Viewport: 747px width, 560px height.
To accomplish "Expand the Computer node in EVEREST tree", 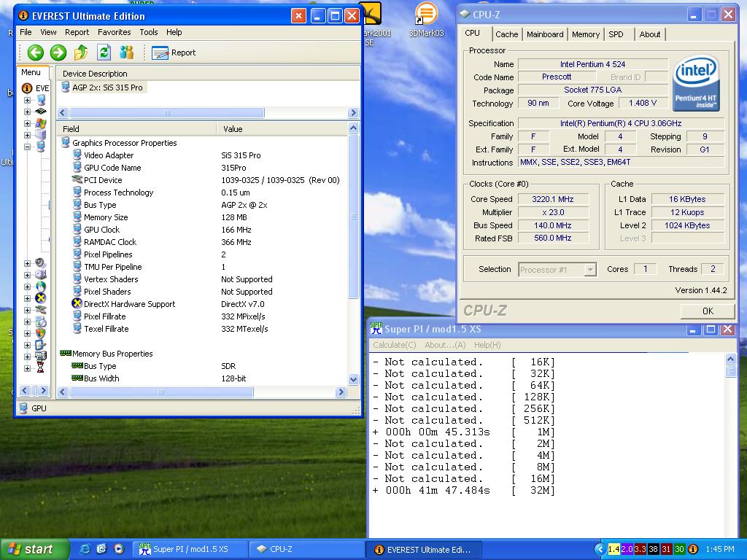I will 27,100.
